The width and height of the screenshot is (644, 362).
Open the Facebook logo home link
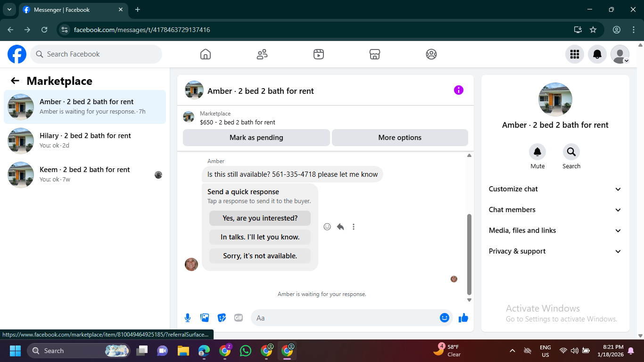(x=17, y=54)
